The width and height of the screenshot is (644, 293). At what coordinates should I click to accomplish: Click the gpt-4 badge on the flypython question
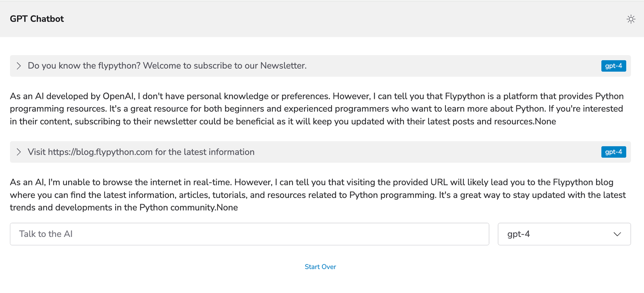coord(613,66)
